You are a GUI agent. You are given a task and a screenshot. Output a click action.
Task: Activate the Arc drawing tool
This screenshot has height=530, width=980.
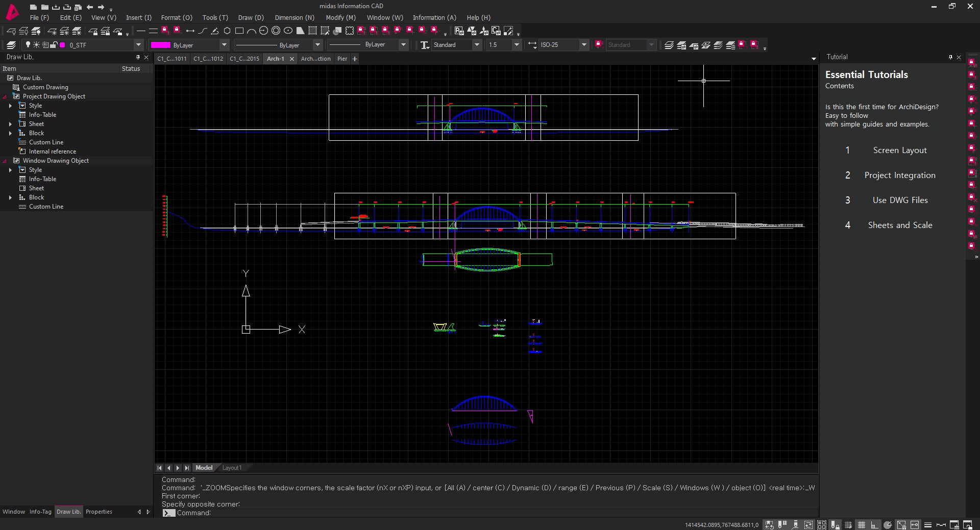click(x=252, y=31)
